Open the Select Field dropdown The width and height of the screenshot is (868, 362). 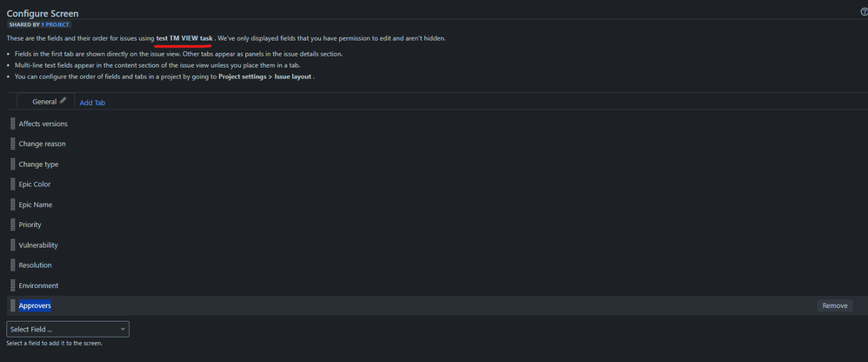coord(68,329)
